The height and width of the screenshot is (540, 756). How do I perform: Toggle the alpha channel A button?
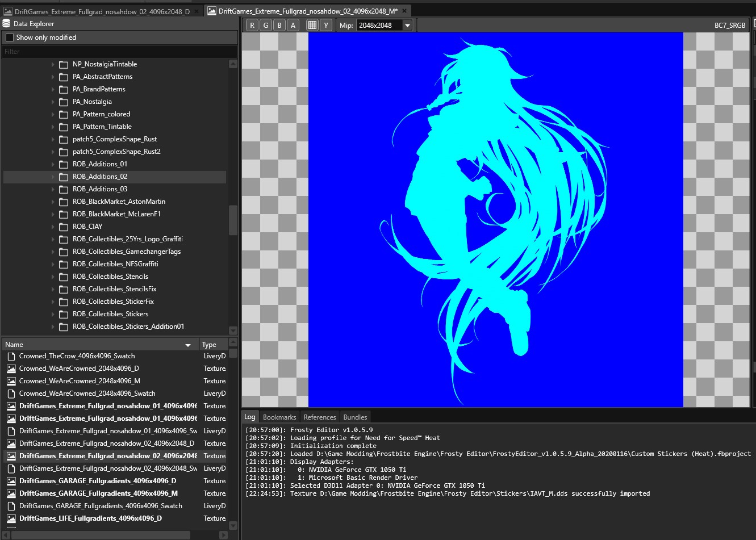pos(293,25)
